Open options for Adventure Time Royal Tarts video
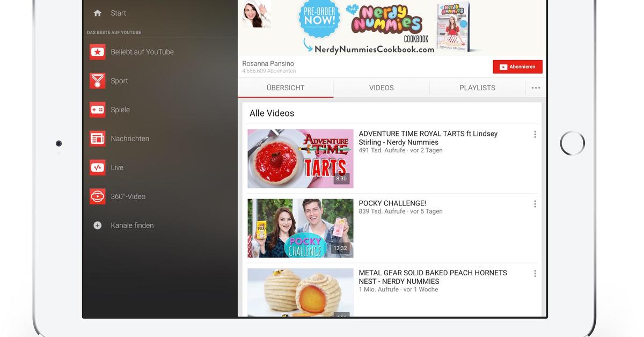The image size is (644, 337). click(x=535, y=135)
